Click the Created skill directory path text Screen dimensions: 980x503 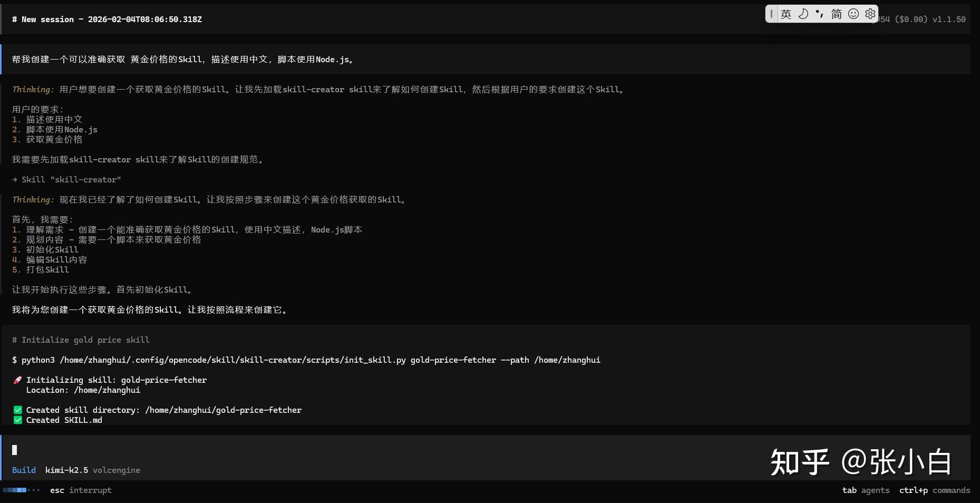click(164, 410)
